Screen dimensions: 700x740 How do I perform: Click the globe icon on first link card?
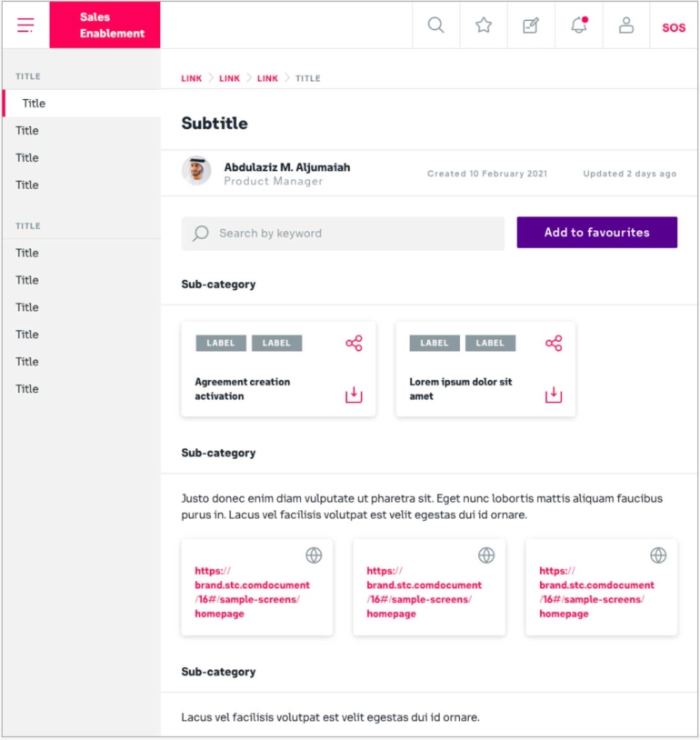[x=314, y=555]
